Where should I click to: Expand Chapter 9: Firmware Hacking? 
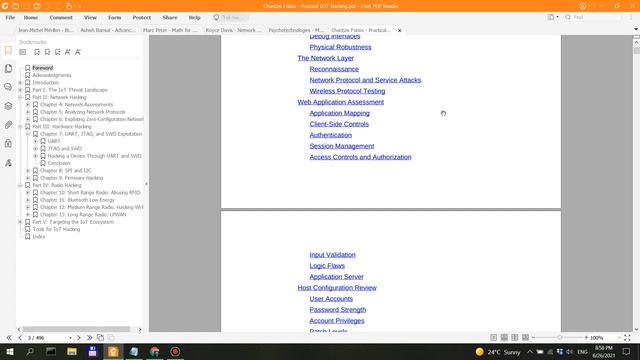(28, 178)
